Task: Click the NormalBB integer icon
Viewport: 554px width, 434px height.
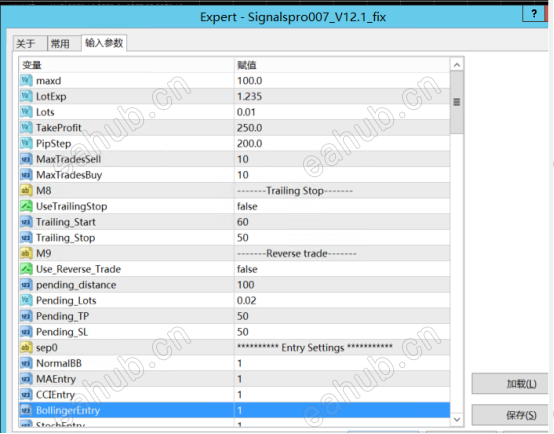Action: 26,363
